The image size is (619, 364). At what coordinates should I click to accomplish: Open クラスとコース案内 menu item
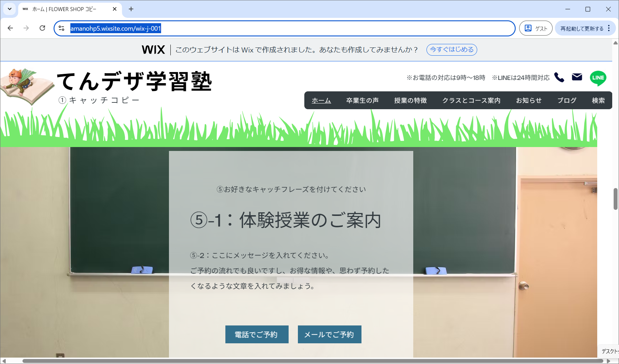pyautogui.click(x=471, y=101)
